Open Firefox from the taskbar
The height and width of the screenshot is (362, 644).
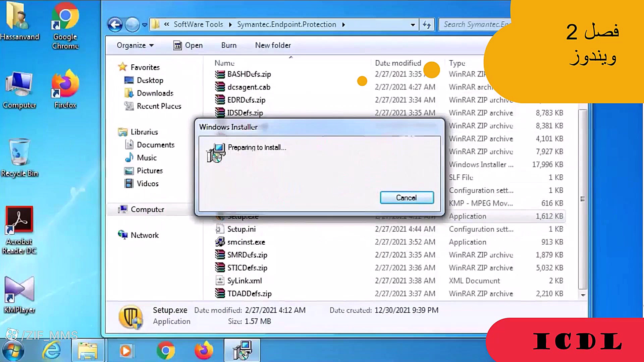pyautogui.click(x=204, y=350)
